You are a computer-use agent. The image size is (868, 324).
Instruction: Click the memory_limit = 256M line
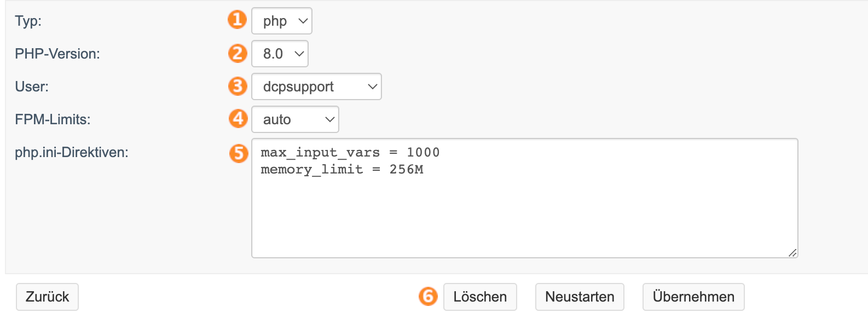point(342,169)
